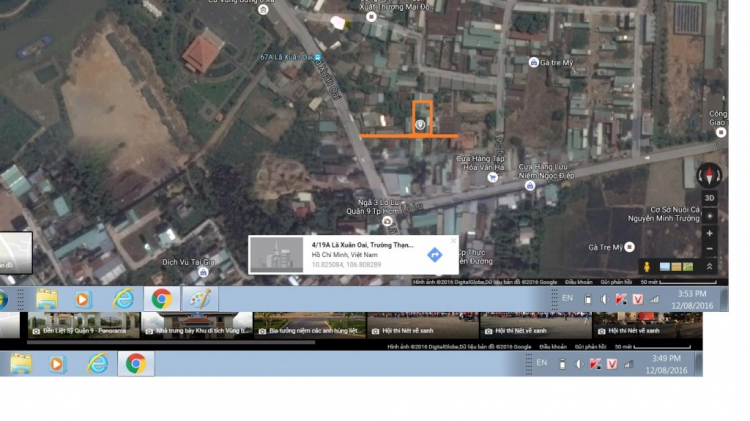Open the yellow imagery thumbnail beside Pegman

coord(676,266)
